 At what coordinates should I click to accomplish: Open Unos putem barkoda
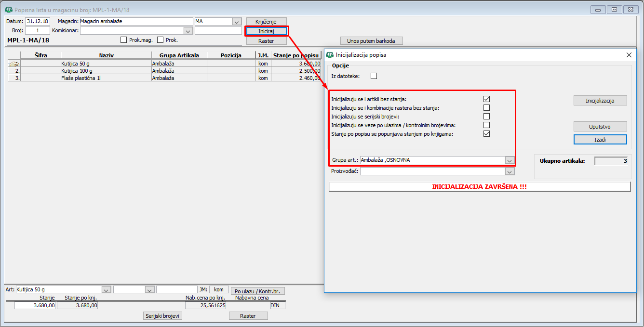pos(371,41)
